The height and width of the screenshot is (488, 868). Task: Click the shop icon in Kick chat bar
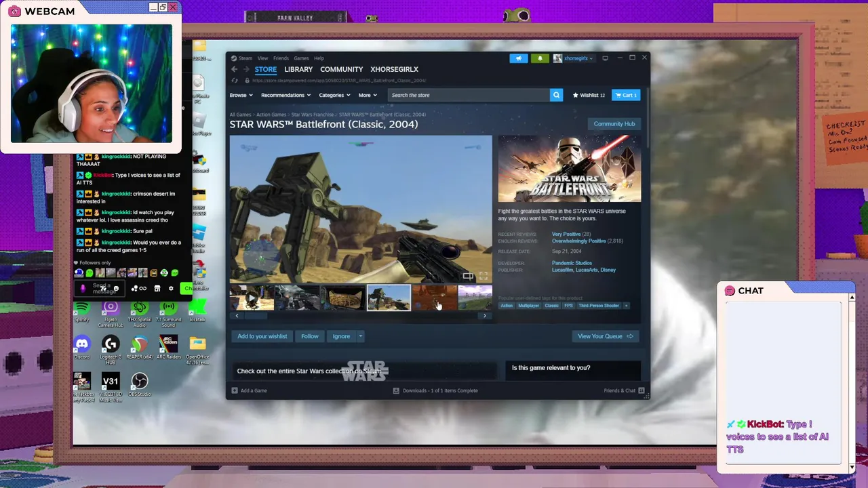click(157, 289)
